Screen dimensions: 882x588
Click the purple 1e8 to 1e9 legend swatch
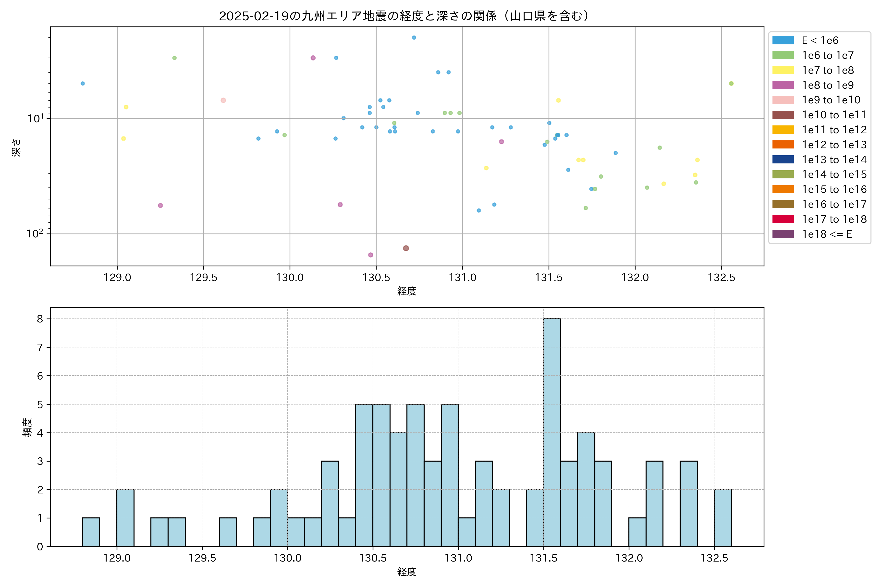(783, 85)
